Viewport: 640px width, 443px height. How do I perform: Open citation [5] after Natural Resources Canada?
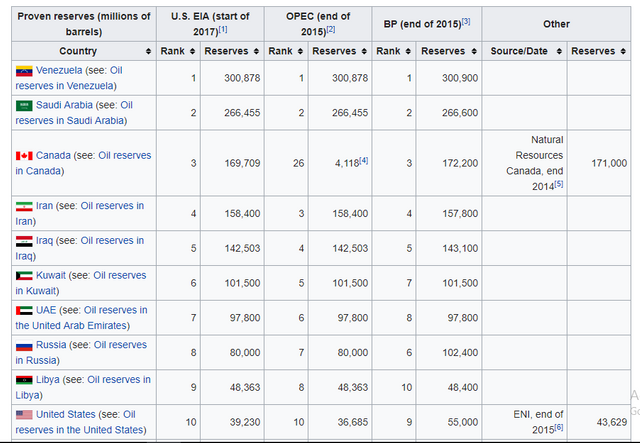pos(559,184)
